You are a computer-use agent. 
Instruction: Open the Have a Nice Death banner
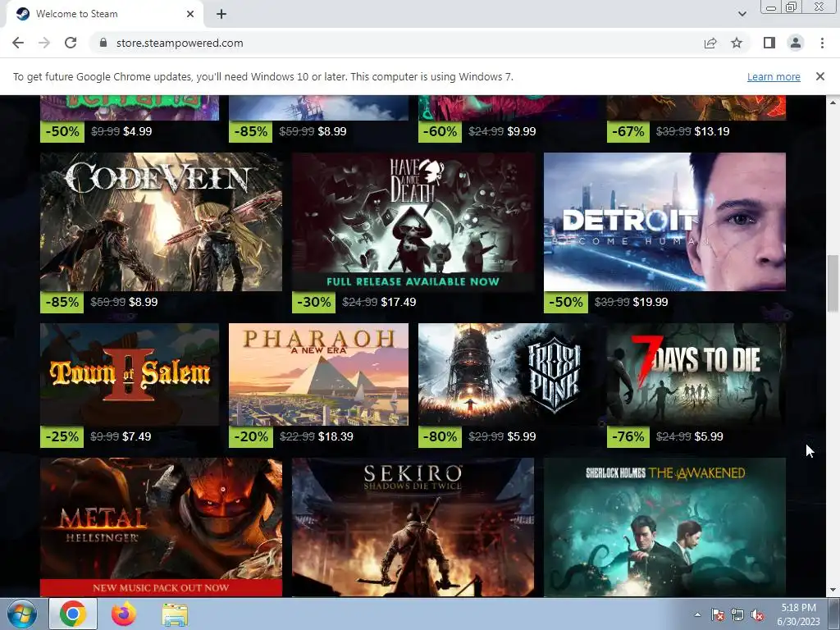(x=413, y=221)
